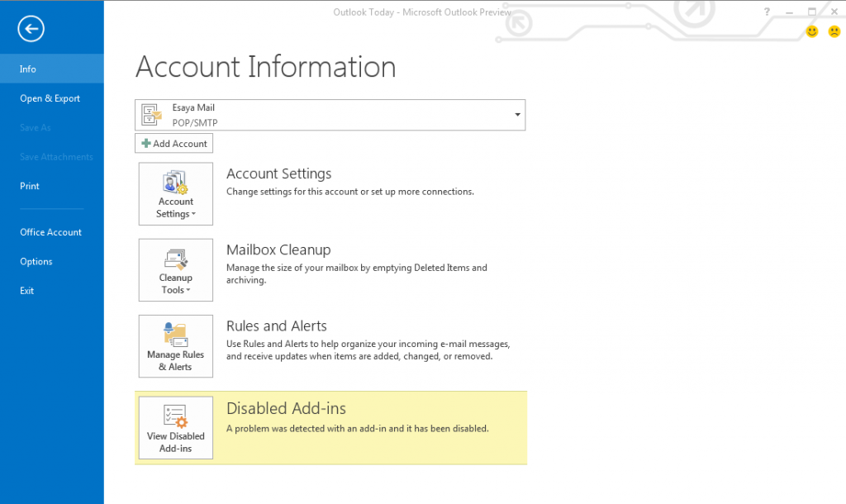The height and width of the screenshot is (504, 846).
Task: Open Outlook Options
Action: tap(52, 261)
